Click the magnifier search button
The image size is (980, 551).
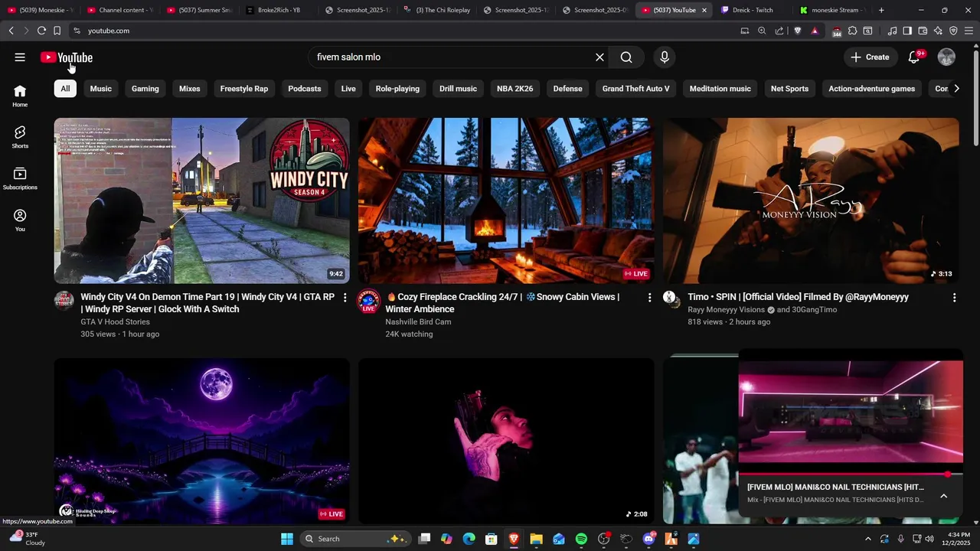[626, 57]
